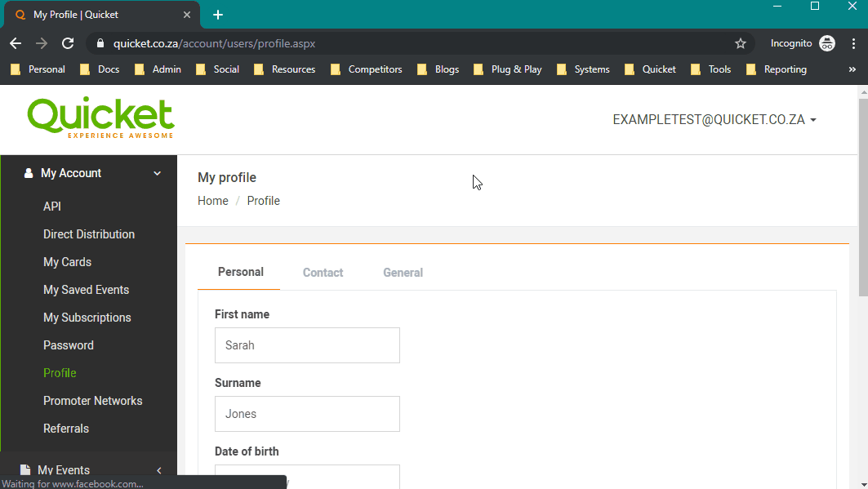Bookmark this page with the star icon
Image resolution: width=868 pixels, height=489 pixels.
coord(740,44)
